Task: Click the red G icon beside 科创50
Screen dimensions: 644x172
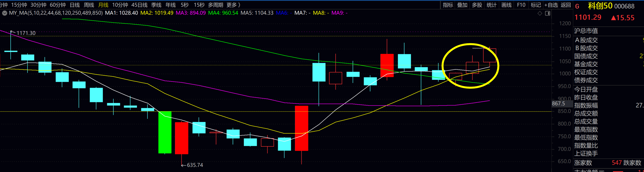Action: (x=577, y=6)
